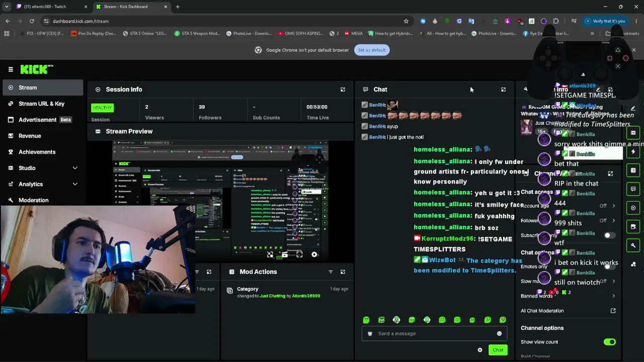
Task: Click the Verify that it's you button
Action: click(x=605, y=21)
